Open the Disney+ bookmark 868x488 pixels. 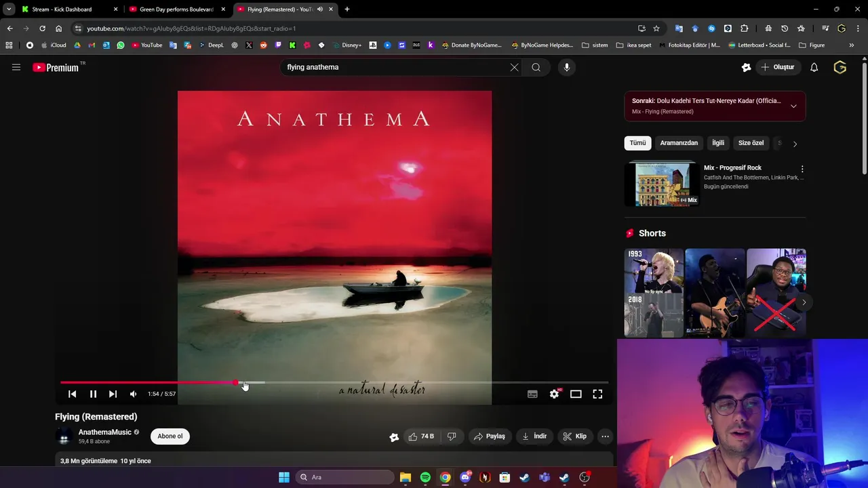pyautogui.click(x=347, y=45)
